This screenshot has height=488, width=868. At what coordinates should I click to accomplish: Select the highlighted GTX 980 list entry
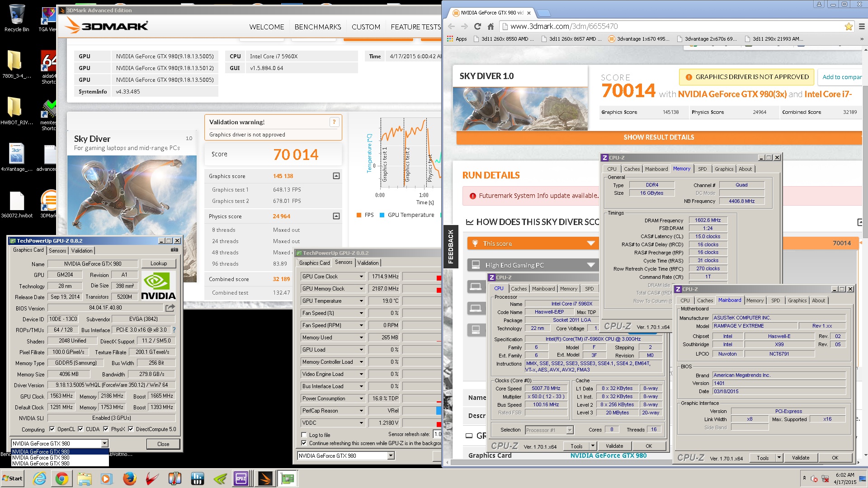pyautogui.click(x=60, y=451)
